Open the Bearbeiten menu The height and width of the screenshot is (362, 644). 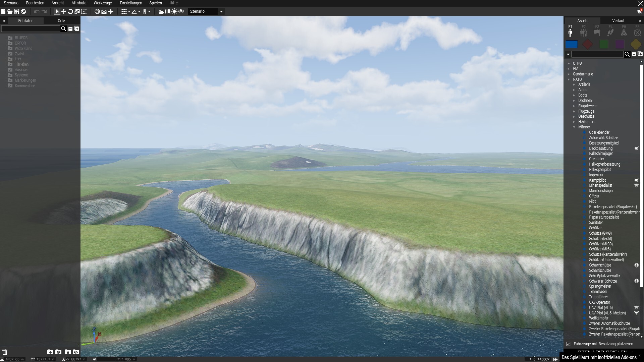[x=35, y=3]
